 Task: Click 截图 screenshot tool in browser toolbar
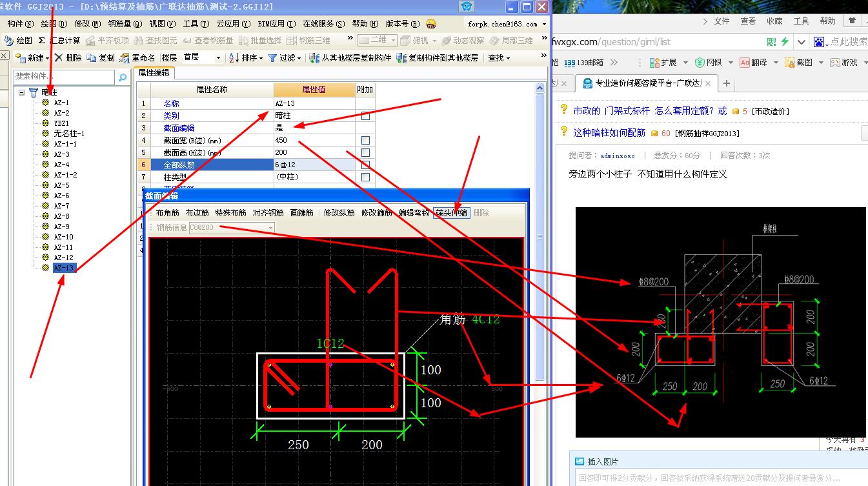[x=798, y=63]
